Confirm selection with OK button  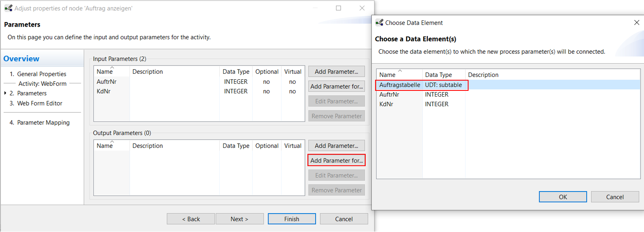click(x=563, y=197)
